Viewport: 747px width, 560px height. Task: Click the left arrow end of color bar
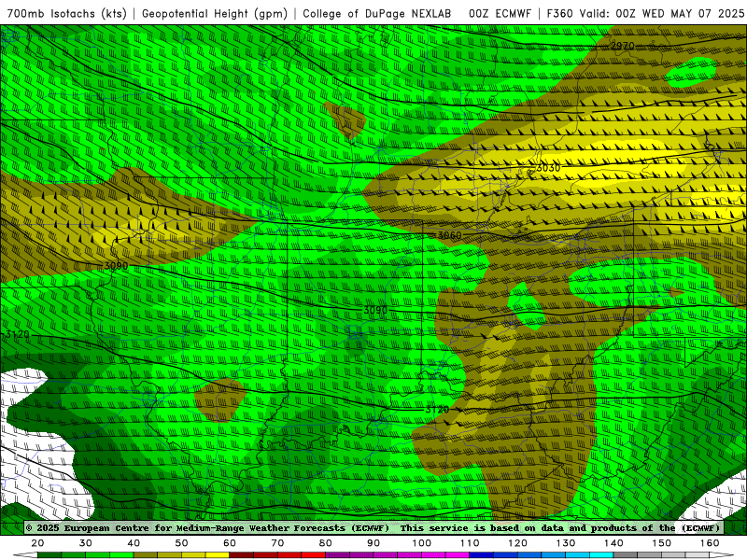tap(25, 554)
